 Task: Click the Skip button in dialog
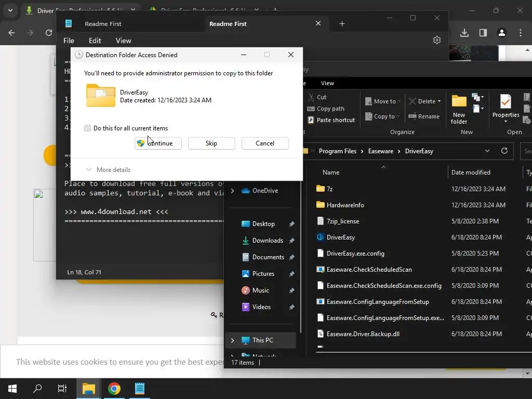coord(211,143)
